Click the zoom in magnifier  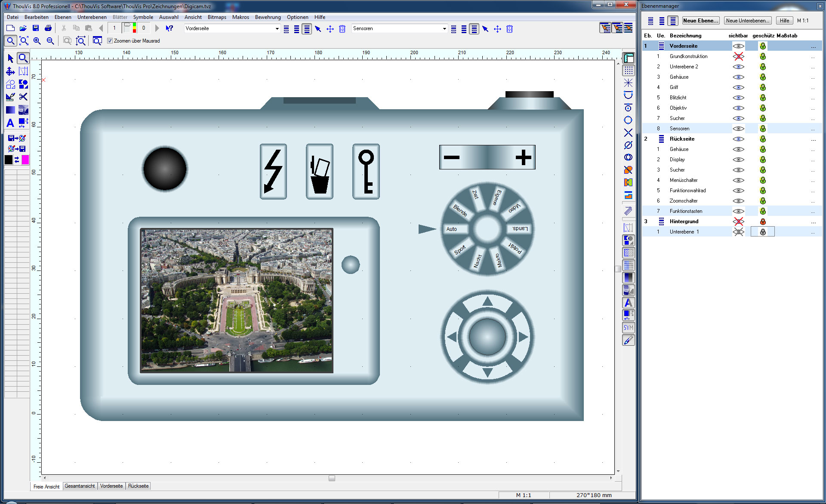(37, 41)
